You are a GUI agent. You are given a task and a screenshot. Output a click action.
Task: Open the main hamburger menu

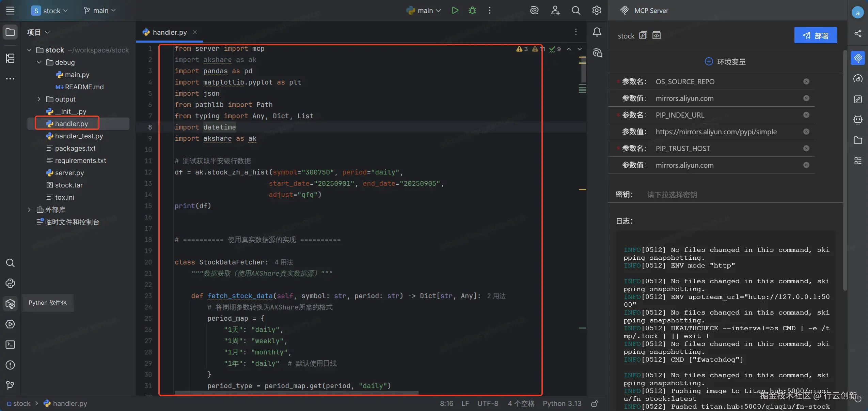(10, 11)
